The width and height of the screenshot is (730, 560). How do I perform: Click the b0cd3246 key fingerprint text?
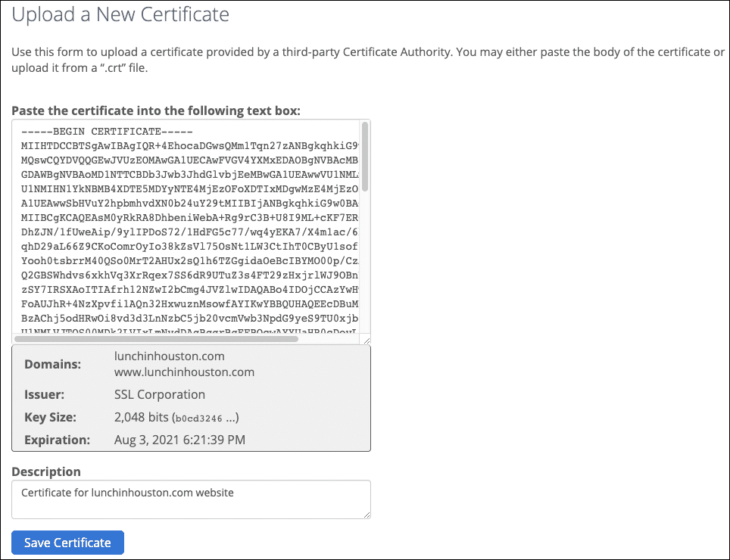point(198,418)
